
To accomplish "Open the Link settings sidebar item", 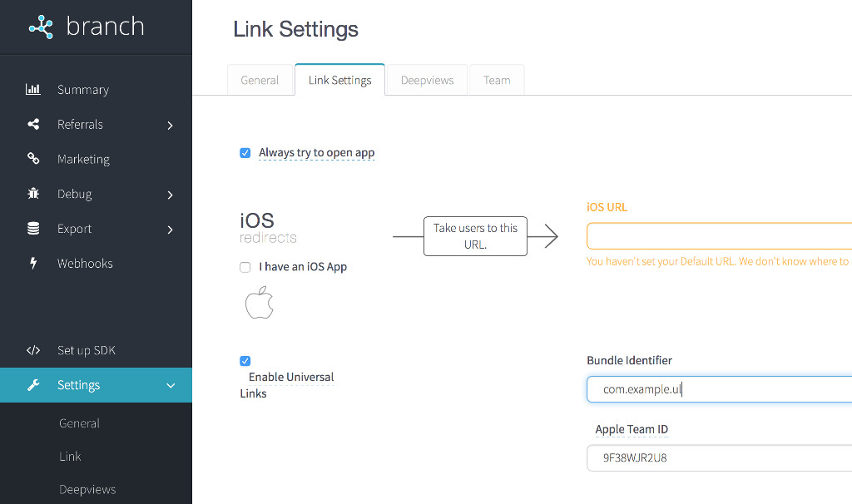I will (71, 457).
